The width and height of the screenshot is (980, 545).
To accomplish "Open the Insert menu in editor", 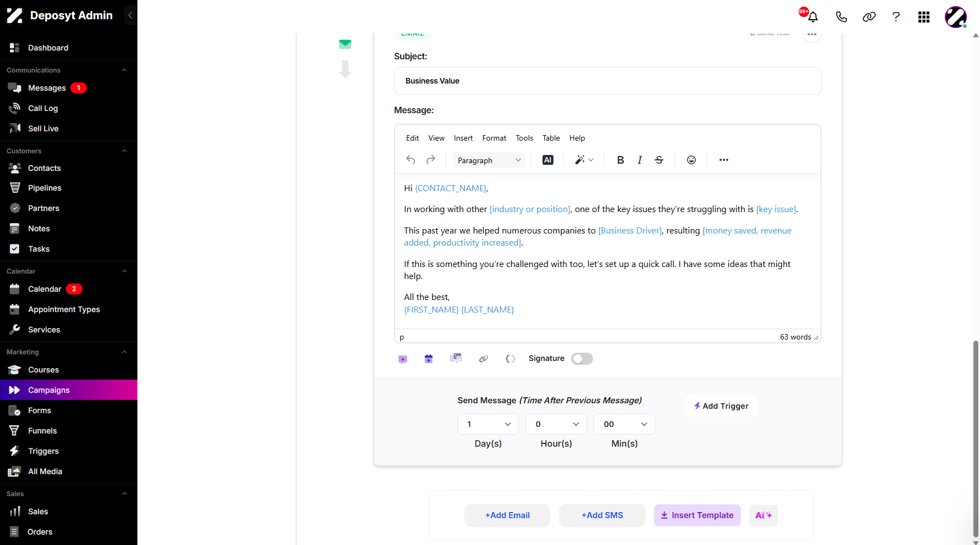I will [463, 138].
